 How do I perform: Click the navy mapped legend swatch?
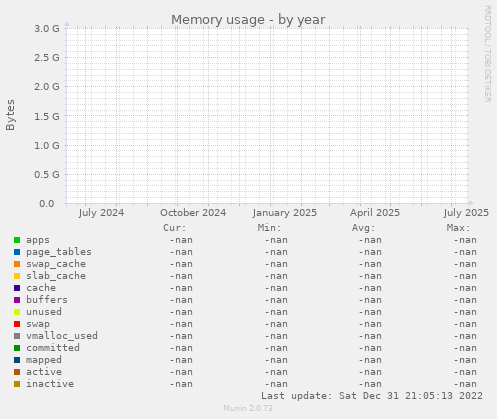[17, 360]
